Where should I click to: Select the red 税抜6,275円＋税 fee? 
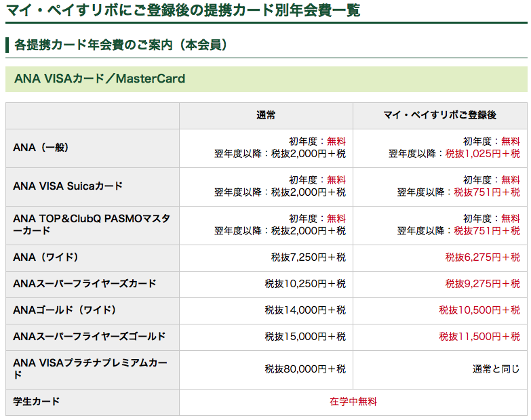[x=483, y=257]
